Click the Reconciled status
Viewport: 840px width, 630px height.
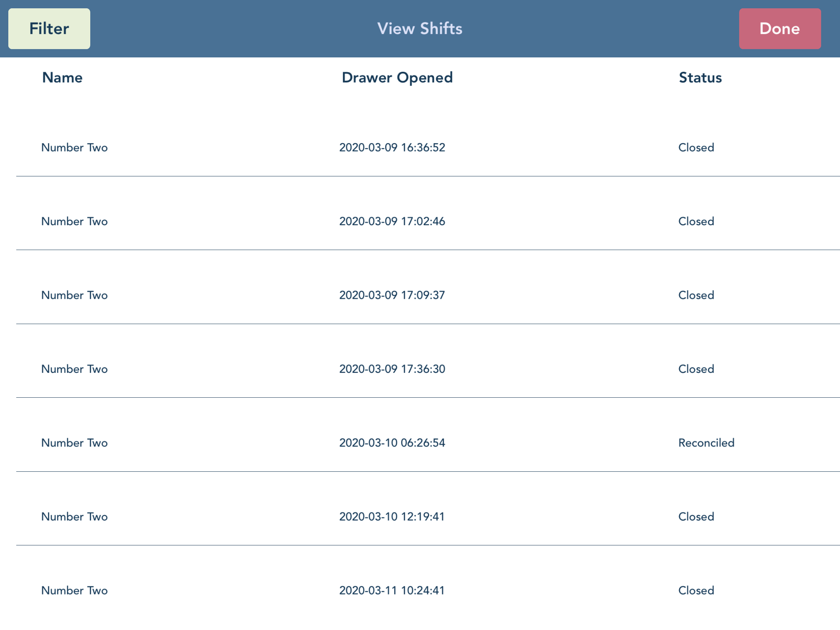tap(706, 443)
